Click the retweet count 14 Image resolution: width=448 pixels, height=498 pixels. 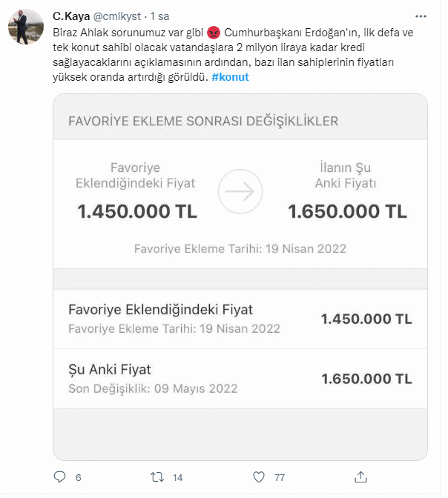[x=178, y=477]
